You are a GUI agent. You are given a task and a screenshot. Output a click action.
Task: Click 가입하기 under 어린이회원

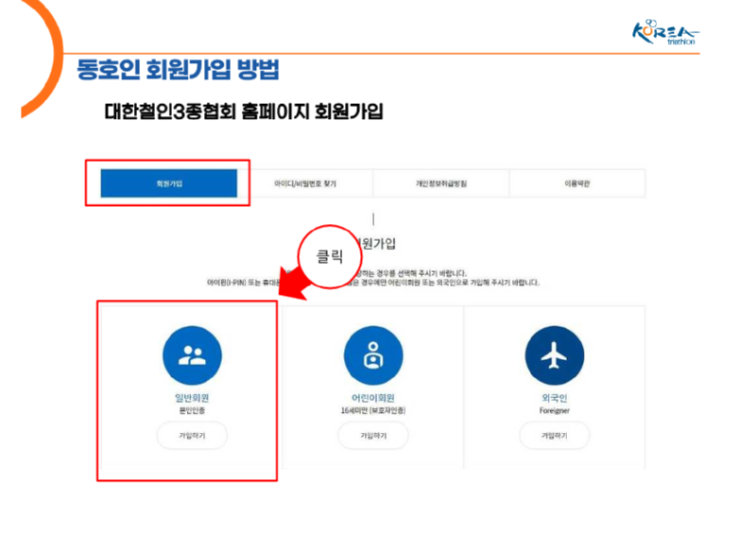click(373, 435)
